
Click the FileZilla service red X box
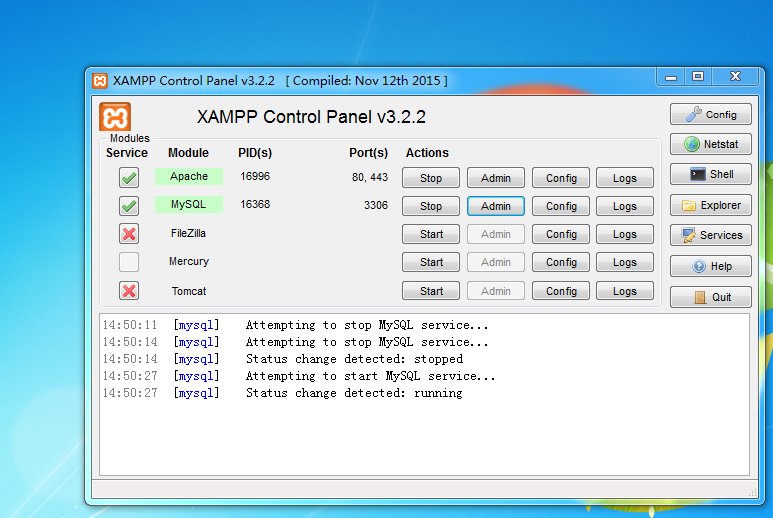point(129,234)
